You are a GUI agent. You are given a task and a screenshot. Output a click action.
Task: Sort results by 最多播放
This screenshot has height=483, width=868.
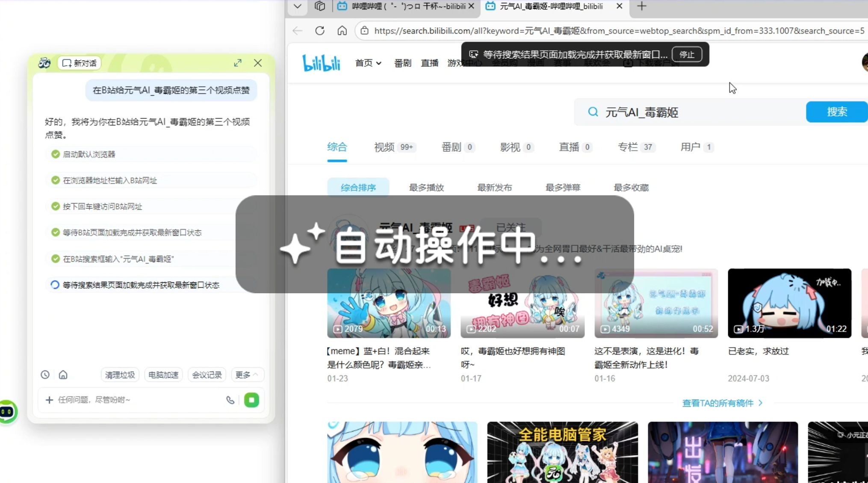pyautogui.click(x=426, y=188)
